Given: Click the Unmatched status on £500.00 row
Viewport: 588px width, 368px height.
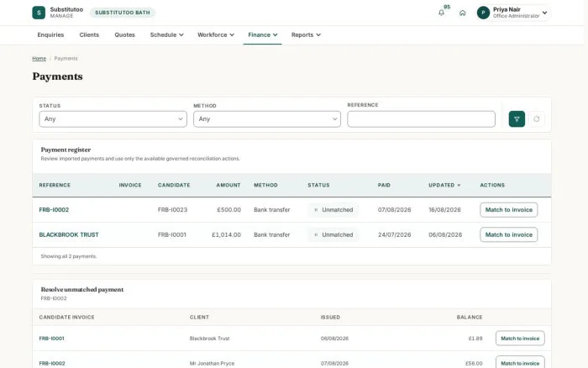Looking at the screenshot, I should click(x=333, y=210).
